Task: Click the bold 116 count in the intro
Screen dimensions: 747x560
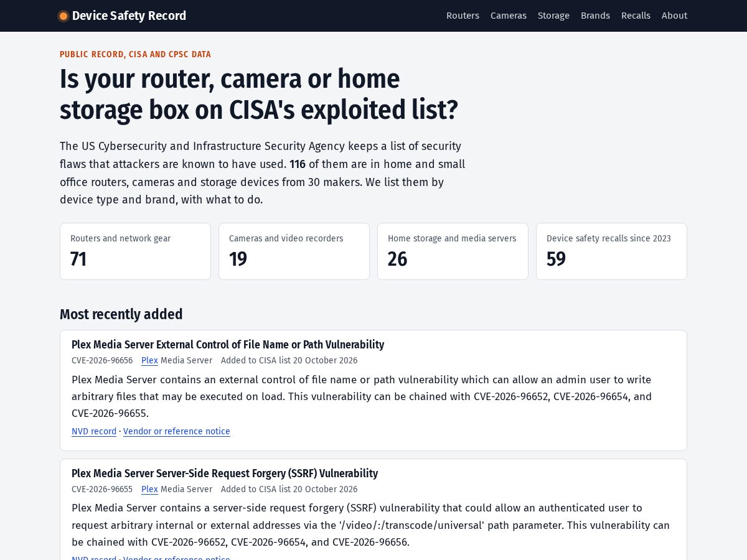Action: tap(298, 164)
